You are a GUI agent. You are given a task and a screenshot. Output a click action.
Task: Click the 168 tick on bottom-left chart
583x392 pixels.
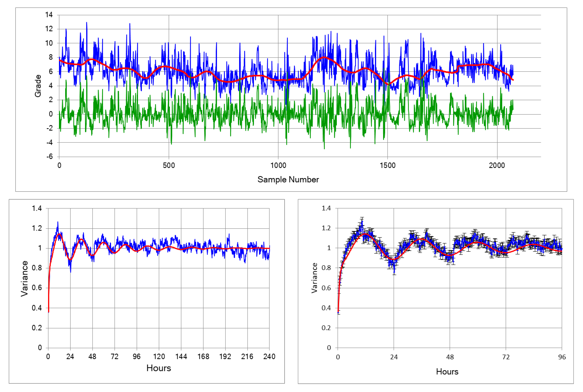click(x=203, y=357)
